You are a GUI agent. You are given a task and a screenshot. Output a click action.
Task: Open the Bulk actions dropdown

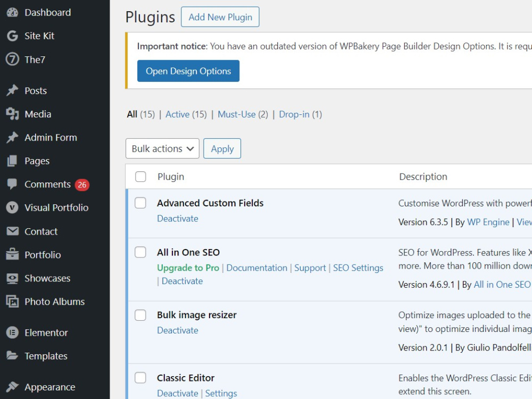coord(162,148)
